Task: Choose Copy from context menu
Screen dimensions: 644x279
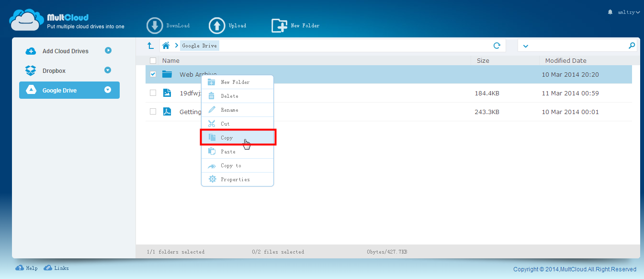Action: click(237, 138)
